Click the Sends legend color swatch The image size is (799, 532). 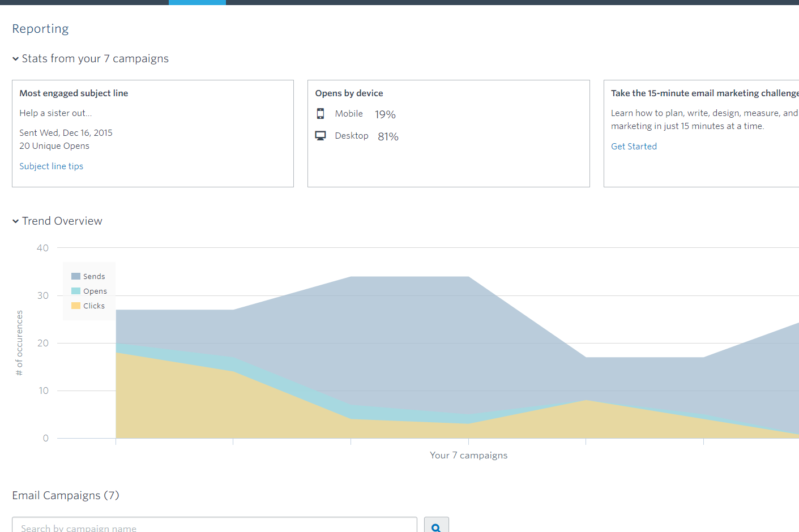tap(76, 276)
